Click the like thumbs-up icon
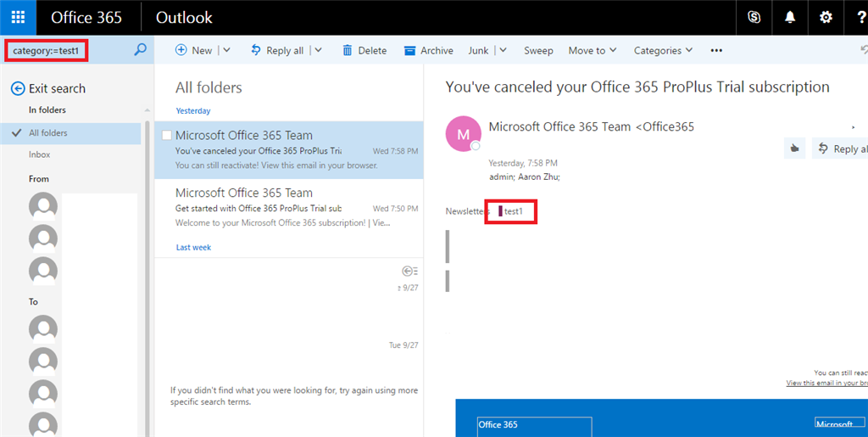The height and width of the screenshot is (437, 868). [795, 148]
